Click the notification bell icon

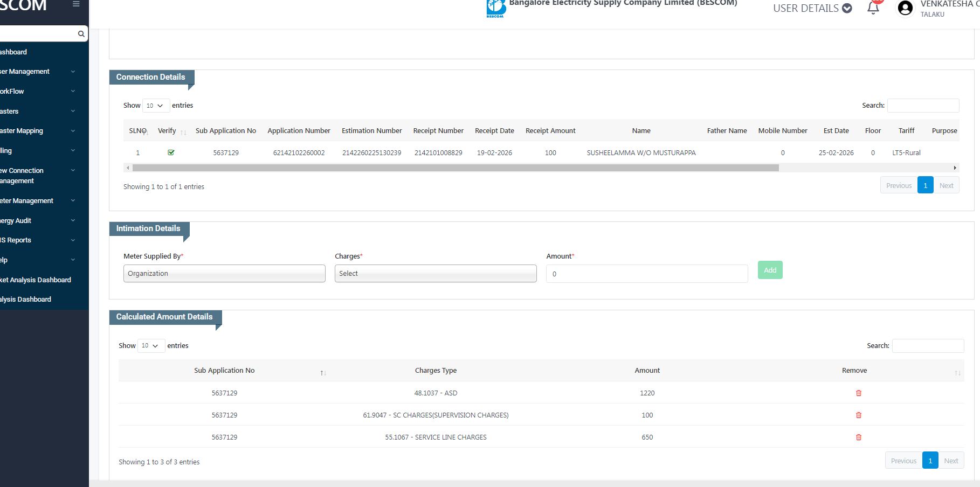tap(873, 8)
